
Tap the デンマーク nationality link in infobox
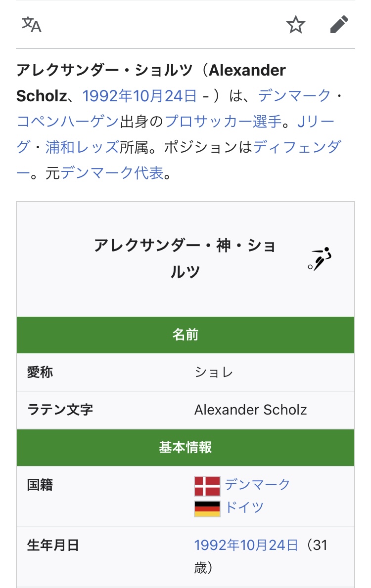(x=257, y=484)
